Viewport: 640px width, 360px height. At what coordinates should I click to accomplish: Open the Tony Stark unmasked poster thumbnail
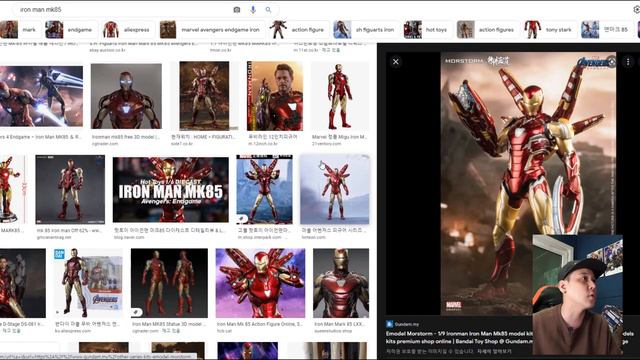click(x=275, y=96)
